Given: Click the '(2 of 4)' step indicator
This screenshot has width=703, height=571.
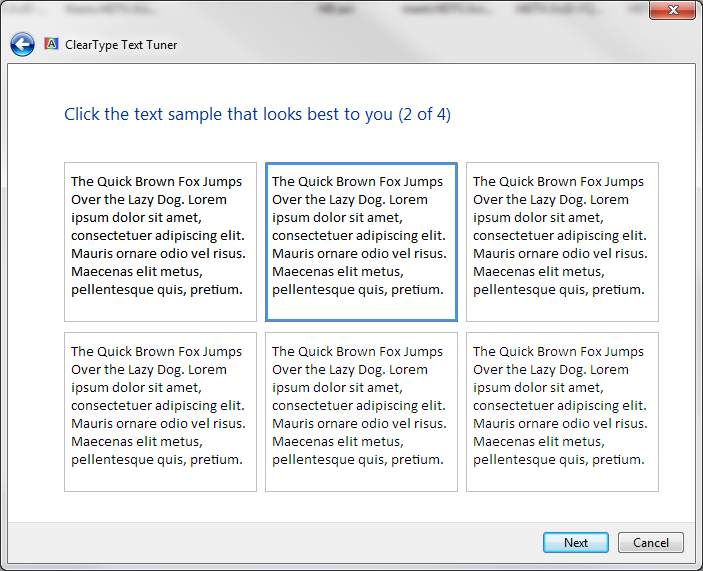Looking at the screenshot, I should (424, 114).
